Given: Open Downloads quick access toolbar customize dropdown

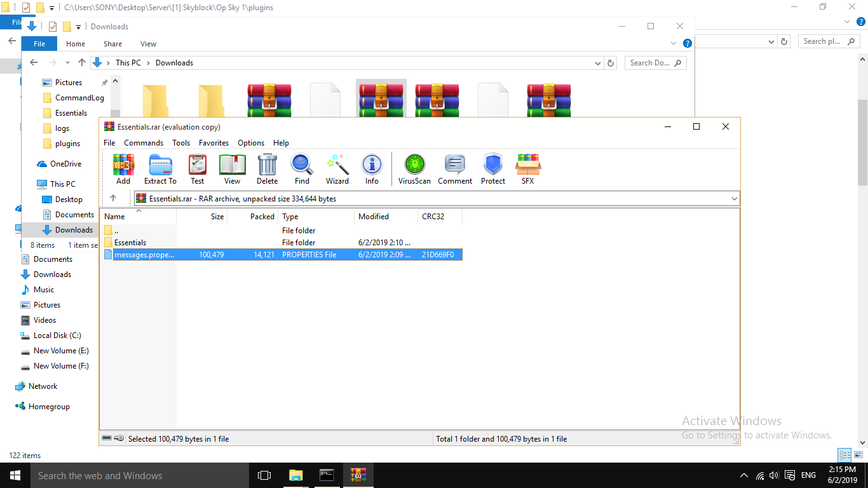Looking at the screenshot, I should pyautogui.click(x=78, y=27).
